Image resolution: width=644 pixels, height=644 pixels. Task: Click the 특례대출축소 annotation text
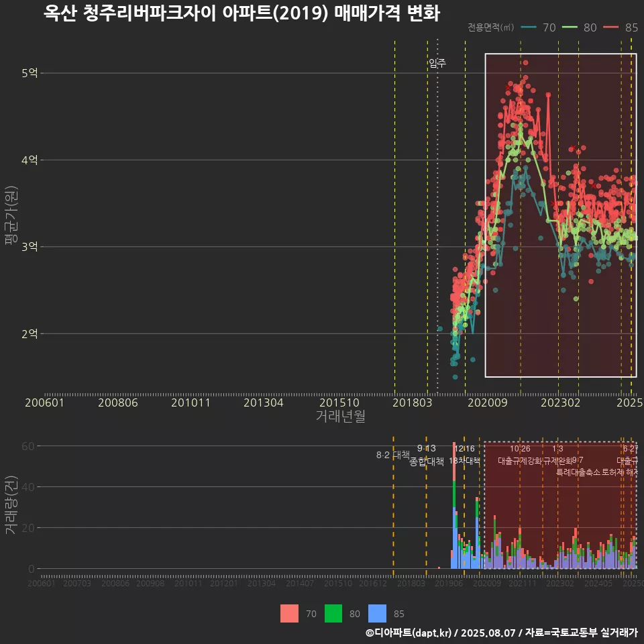tap(578, 472)
